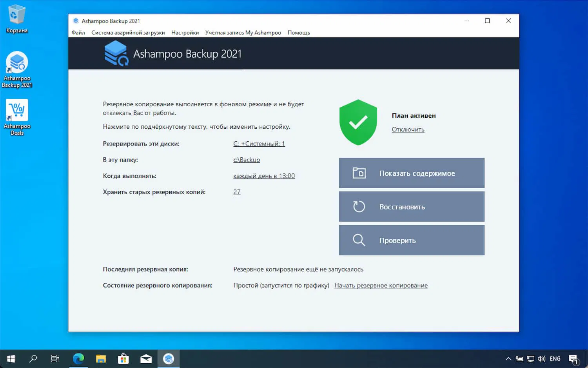Open the Система аварийной загрузки menu
The image size is (588, 368).
coord(128,33)
